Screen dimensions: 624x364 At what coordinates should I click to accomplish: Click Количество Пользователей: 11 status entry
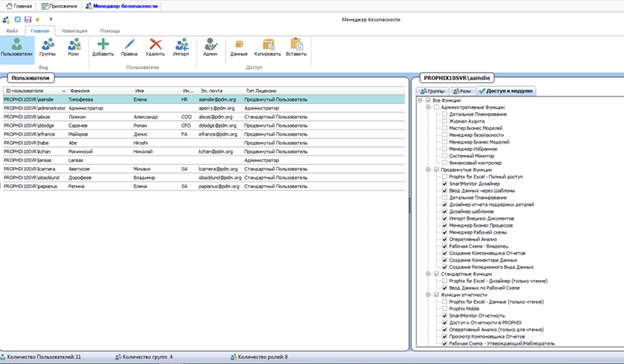coord(41,357)
